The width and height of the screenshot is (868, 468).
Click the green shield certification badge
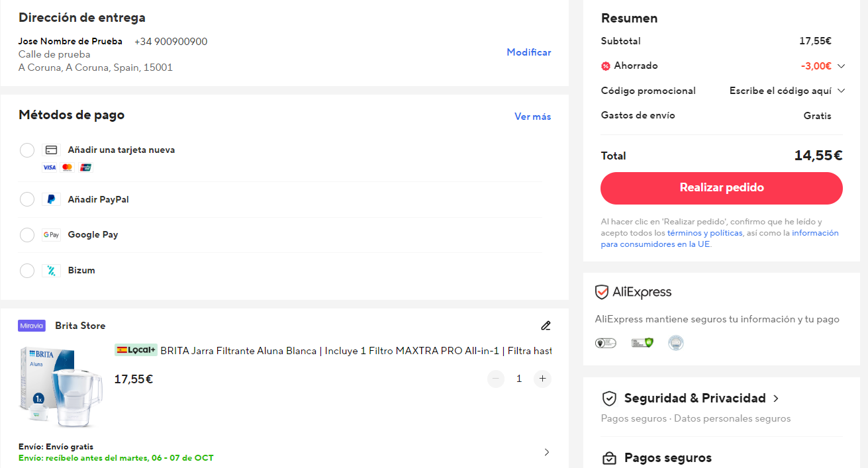point(642,343)
